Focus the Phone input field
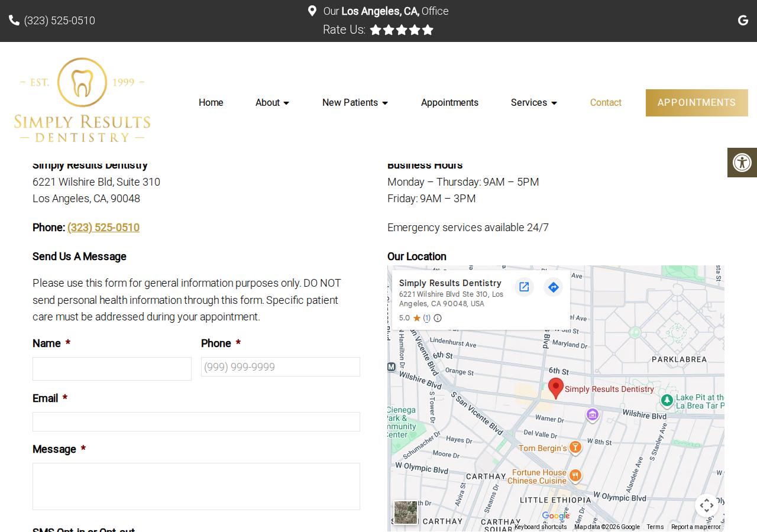This screenshot has width=757, height=532. click(x=280, y=367)
